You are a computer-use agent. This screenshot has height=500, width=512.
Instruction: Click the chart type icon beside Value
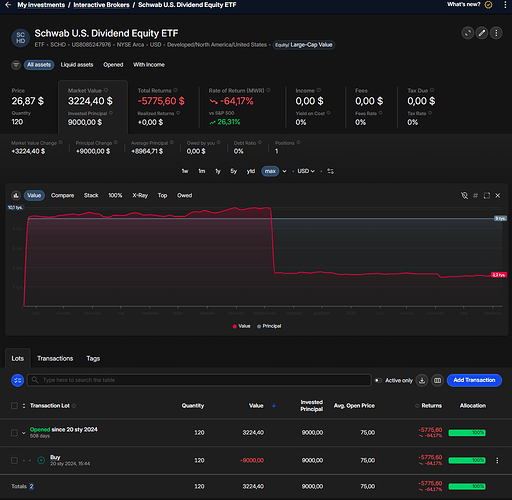tap(16, 195)
